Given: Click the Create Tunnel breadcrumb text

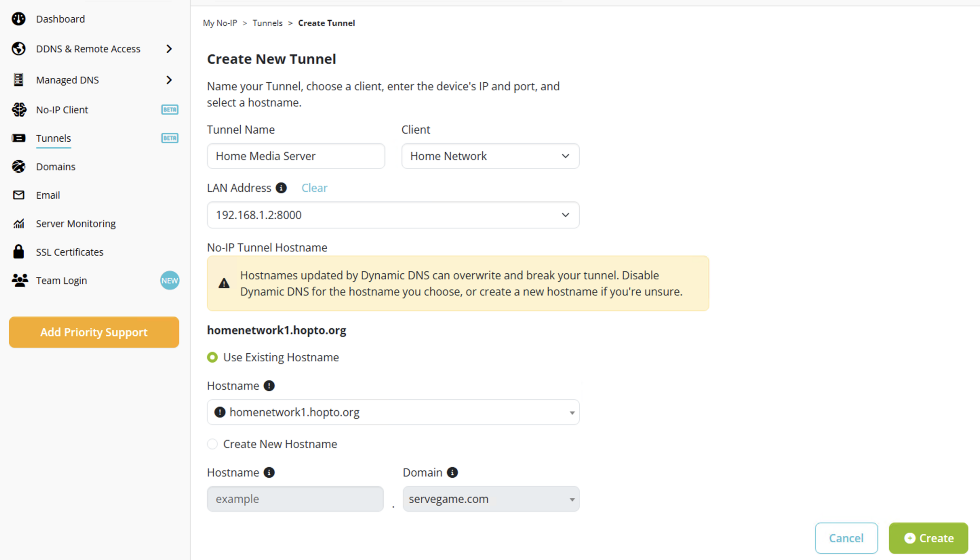Looking at the screenshot, I should point(327,23).
